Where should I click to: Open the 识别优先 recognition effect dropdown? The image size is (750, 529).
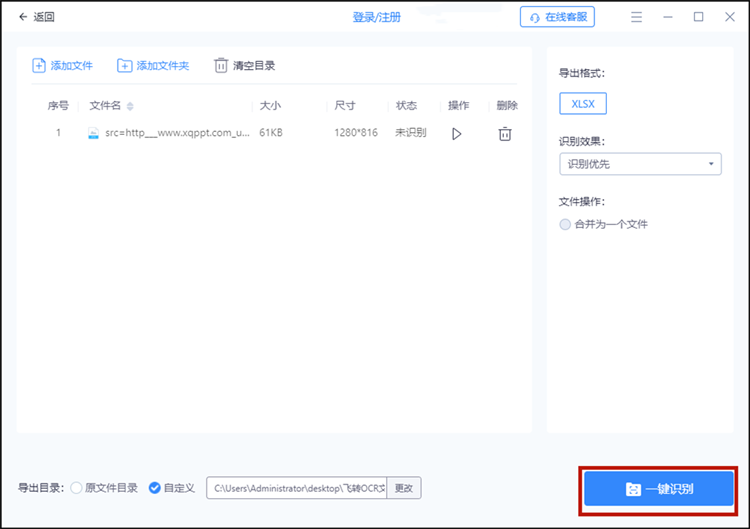pos(640,164)
